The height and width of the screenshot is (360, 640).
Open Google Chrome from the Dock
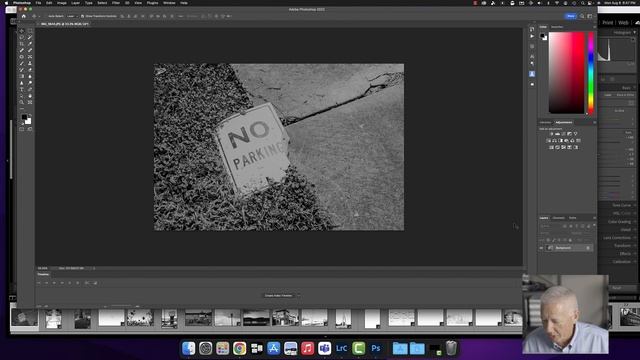240,348
